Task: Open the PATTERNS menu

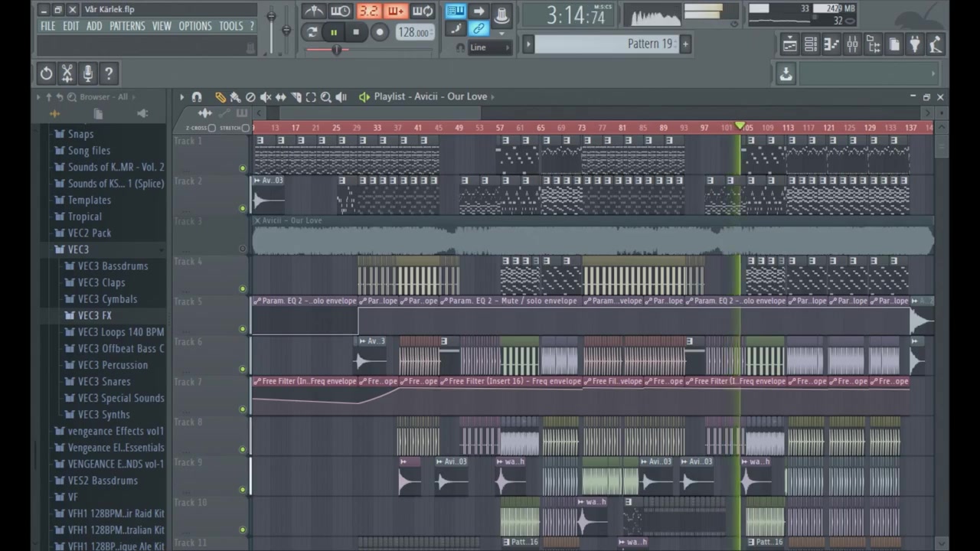Action: tap(127, 26)
